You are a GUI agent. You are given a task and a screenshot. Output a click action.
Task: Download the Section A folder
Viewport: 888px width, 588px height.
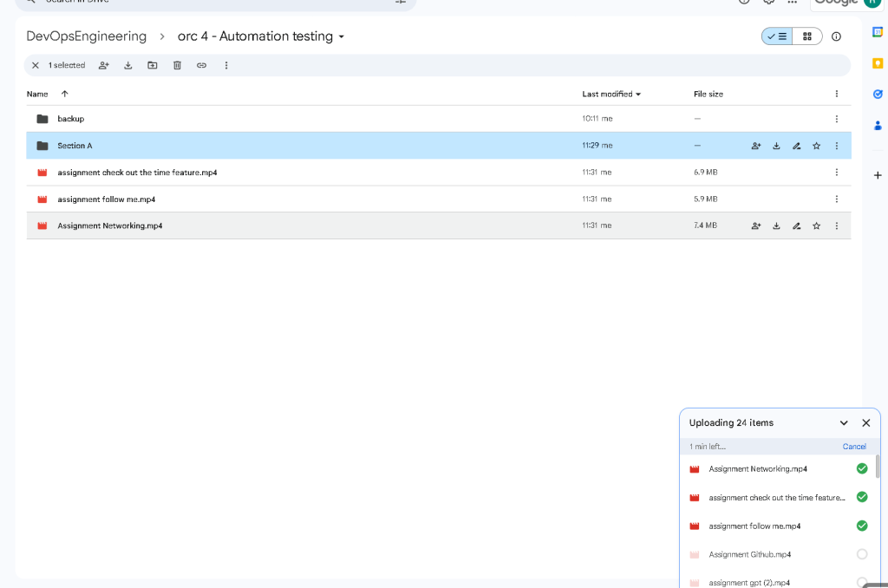[x=776, y=147]
